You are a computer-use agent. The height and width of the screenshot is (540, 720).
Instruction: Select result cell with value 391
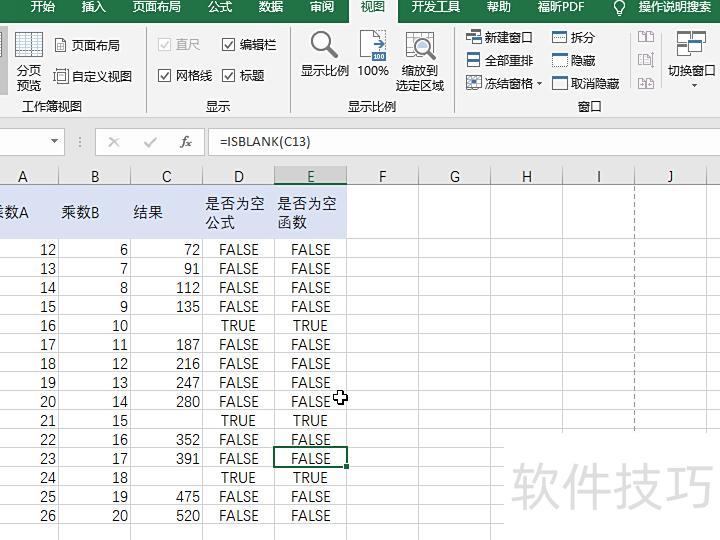click(167, 458)
